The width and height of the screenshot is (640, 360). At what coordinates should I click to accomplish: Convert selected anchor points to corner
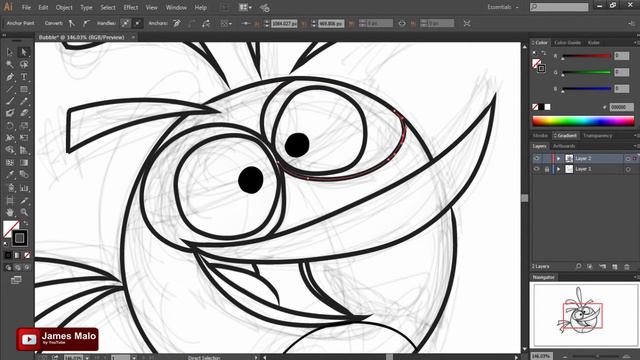pos(72,23)
